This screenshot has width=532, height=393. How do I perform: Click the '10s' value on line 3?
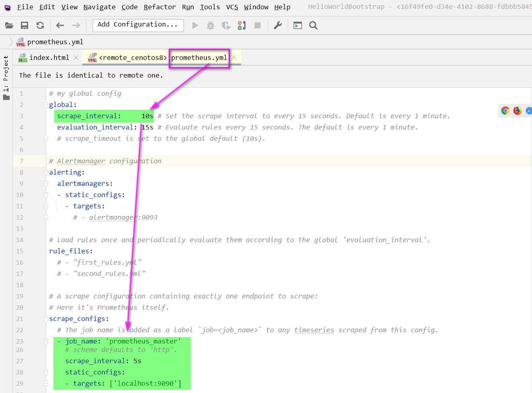(147, 116)
